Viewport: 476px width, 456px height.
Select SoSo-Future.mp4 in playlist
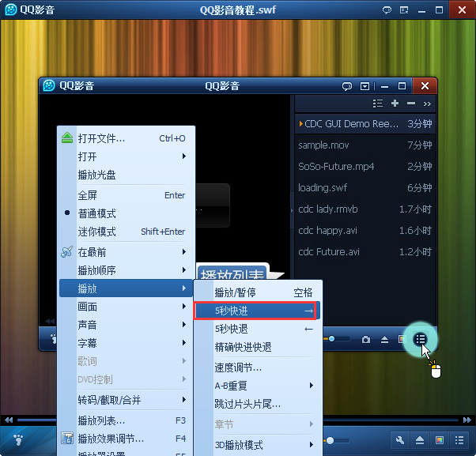(x=365, y=166)
